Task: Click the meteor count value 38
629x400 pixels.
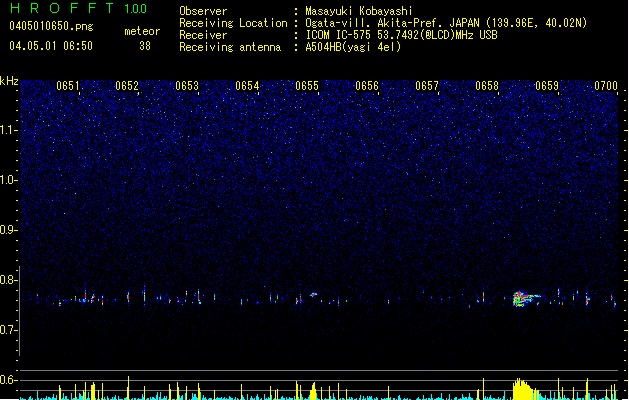Action: point(145,46)
